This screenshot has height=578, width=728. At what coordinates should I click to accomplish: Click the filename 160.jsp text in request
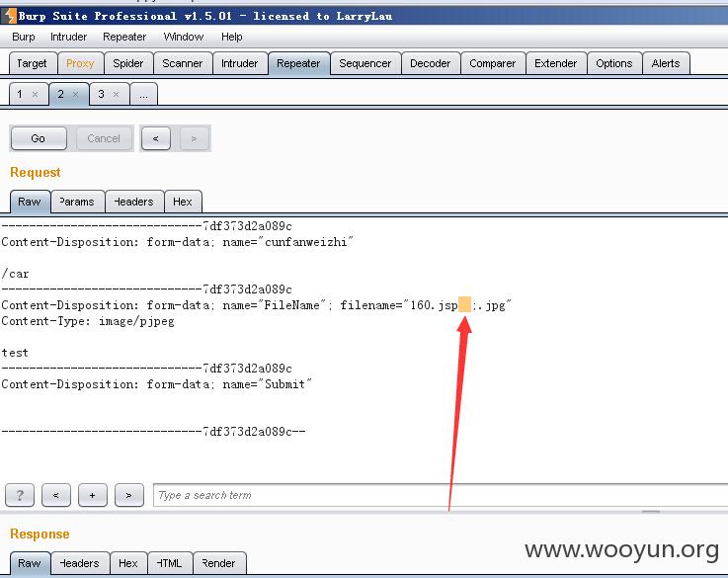tap(434, 305)
